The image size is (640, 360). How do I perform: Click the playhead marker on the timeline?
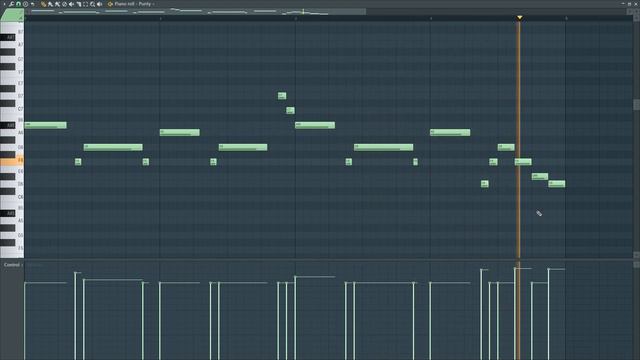tap(519, 18)
